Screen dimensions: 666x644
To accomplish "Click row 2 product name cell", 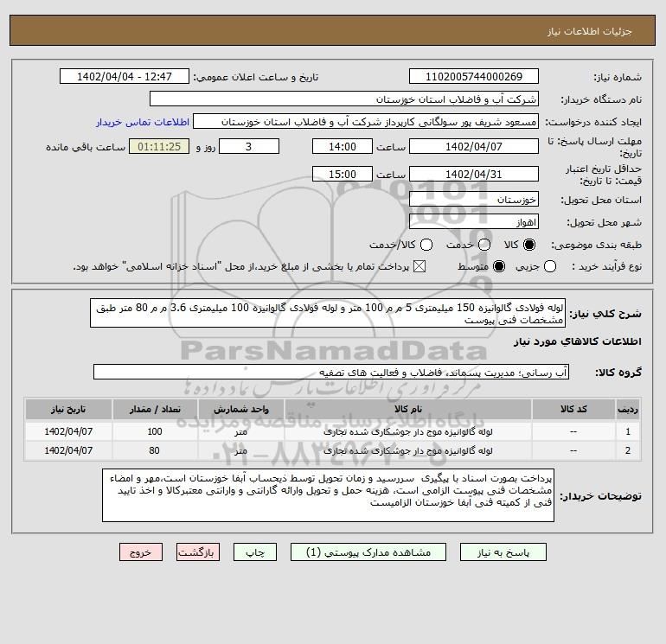I will (407, 450).
